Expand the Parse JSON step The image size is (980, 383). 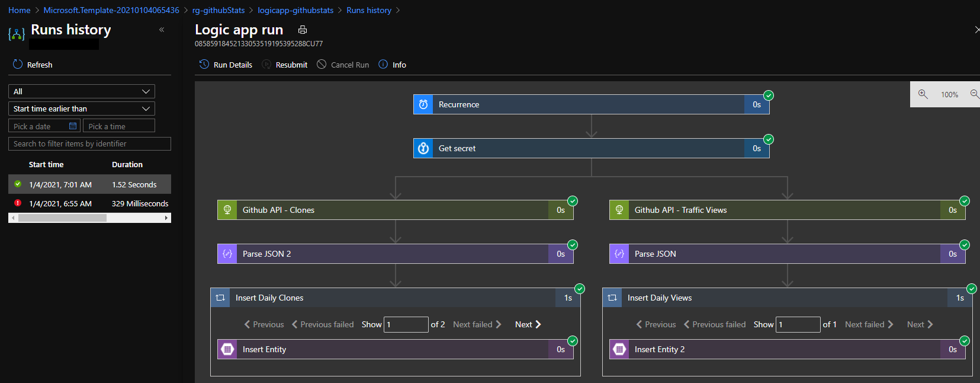788,254
